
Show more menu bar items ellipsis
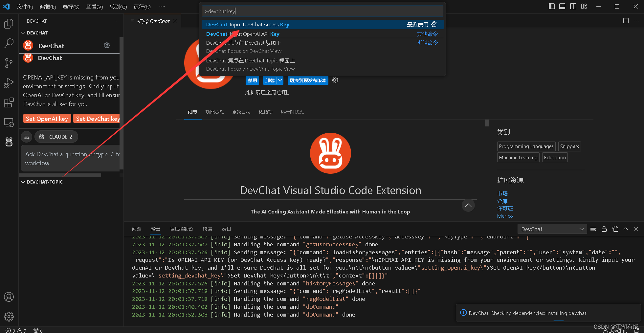click(x=162, y=7)
